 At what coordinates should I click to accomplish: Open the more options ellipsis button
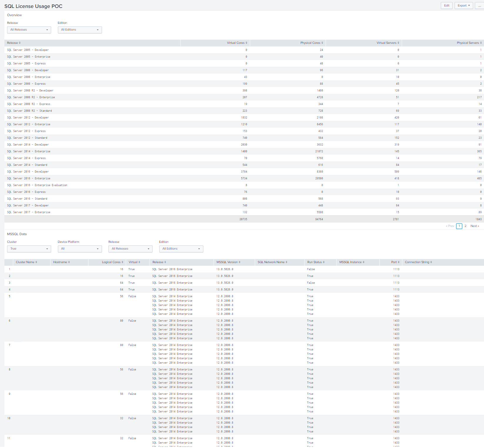pyautogui.click(x=480, y=6)
